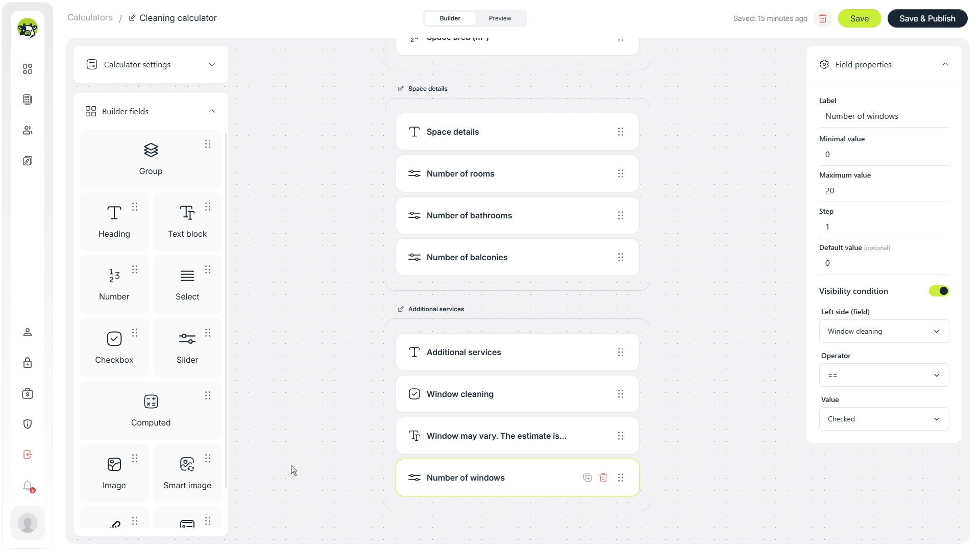The width and height of the screenshot is (980, 551).
Task: Click red trash icon next to Save
Action: (x=823, y=18)
